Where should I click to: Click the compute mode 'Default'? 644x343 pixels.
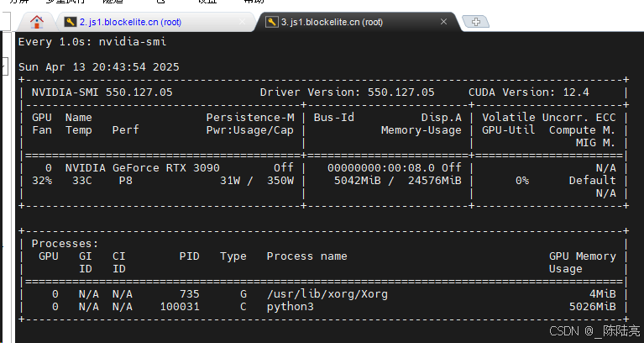point(592,181)
